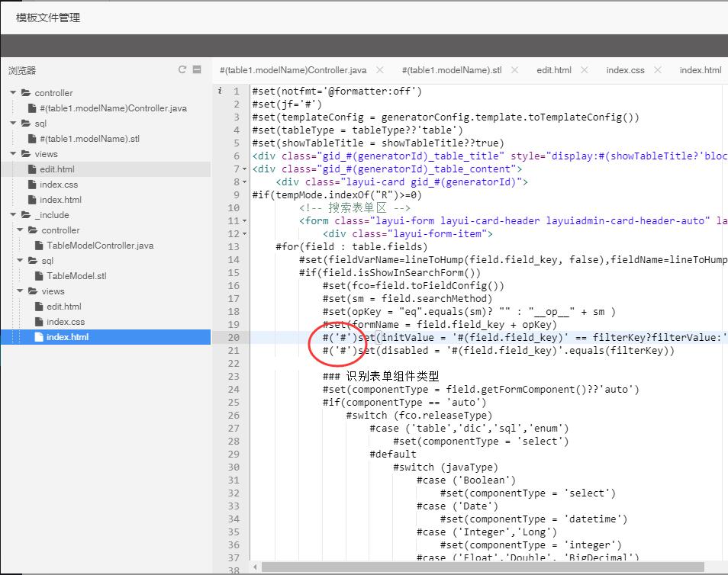Viewport: 728px width, 575px height.
Task: Select index.css under _include views
Action: pos(66,322)
